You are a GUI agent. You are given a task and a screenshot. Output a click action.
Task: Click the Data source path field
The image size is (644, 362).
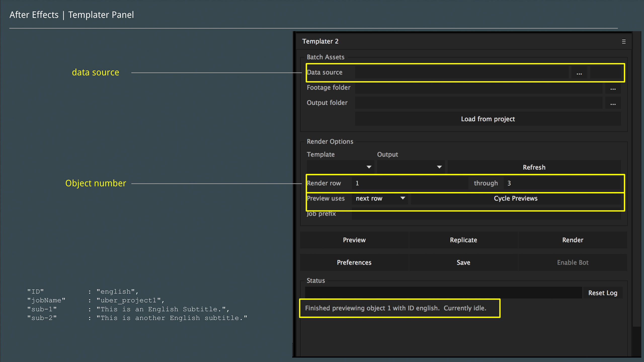click(462, 73)
